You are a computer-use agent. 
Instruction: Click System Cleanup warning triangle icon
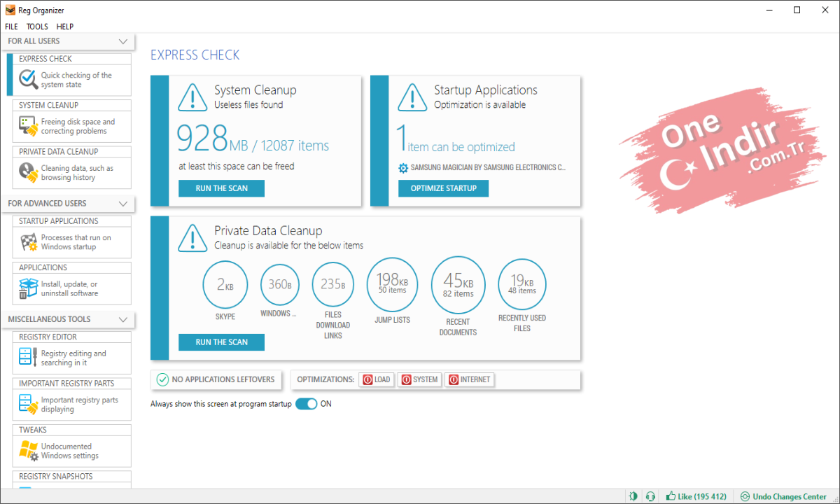192,97
